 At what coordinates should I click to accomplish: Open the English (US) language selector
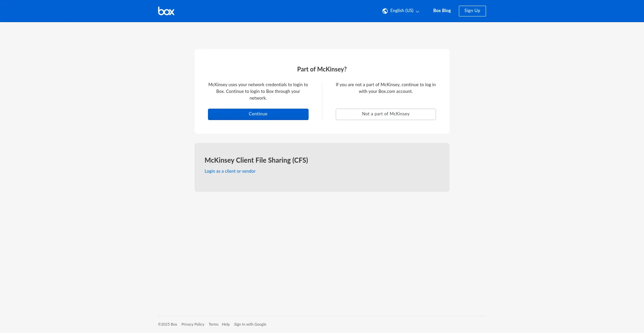pyautogui.click(x=401, y=11)
